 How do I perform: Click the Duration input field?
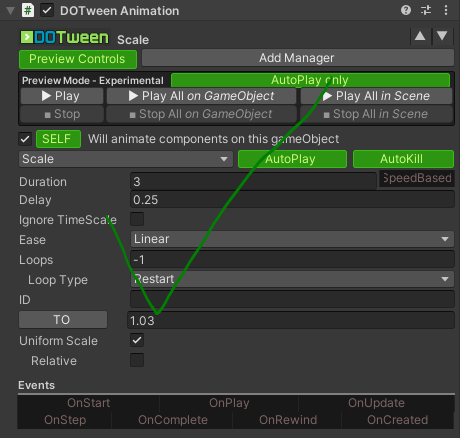coord(253,182)
